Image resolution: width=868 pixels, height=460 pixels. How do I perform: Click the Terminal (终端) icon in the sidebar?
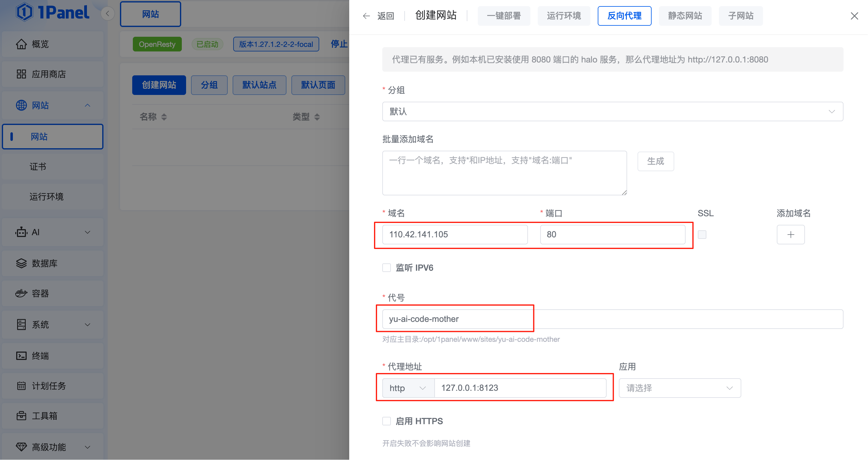point(21,356)
